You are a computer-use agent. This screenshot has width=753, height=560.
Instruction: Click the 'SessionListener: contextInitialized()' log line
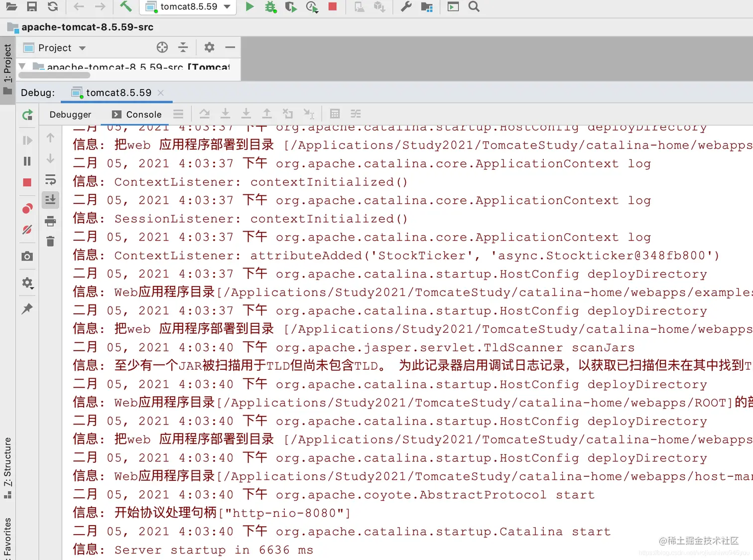241,219
